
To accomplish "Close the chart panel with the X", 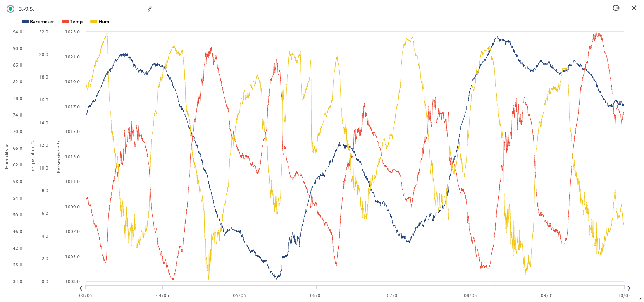I will pos(634,8).
